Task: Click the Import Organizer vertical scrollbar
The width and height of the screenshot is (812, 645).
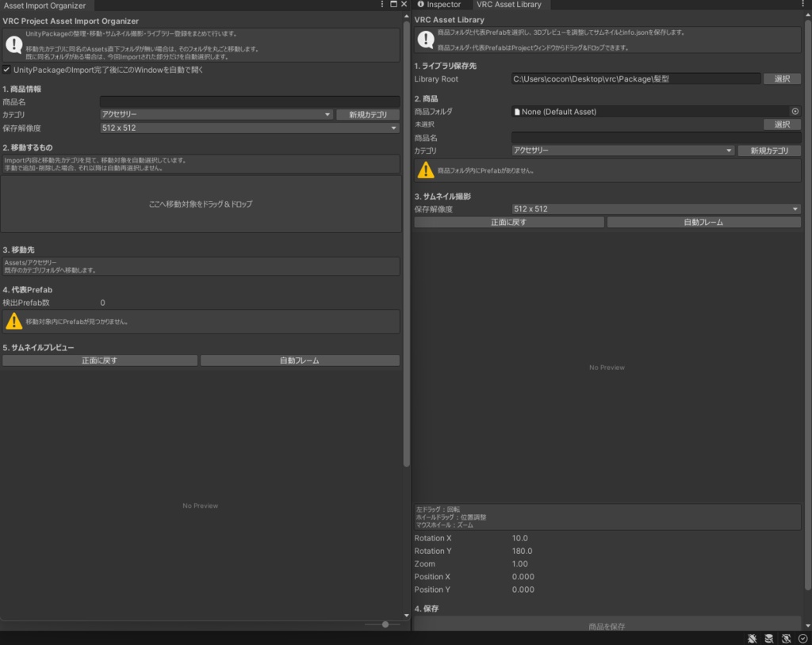Action: coord(406,243)
